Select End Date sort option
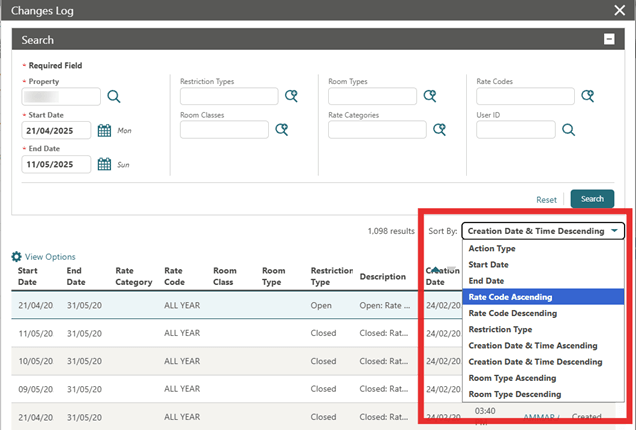Image resolution: width=636 pixels, height=430 pixels. (x=543, y=281)
